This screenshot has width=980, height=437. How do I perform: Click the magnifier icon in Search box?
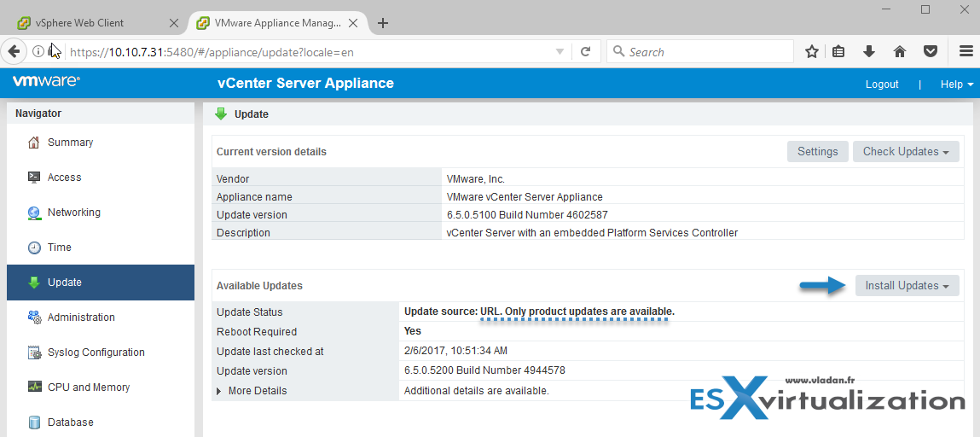(x=619, y=51)
